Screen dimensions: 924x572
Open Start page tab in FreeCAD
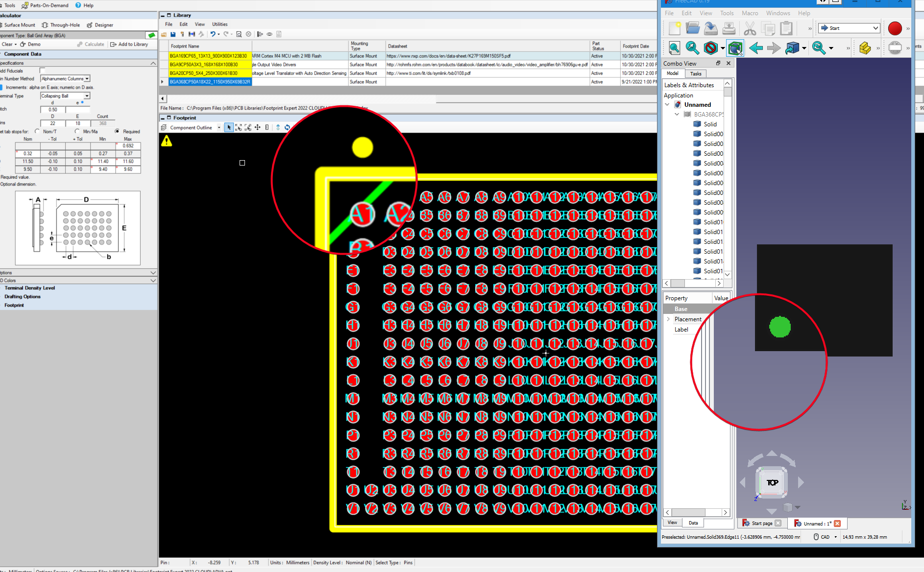click(762, 524)
